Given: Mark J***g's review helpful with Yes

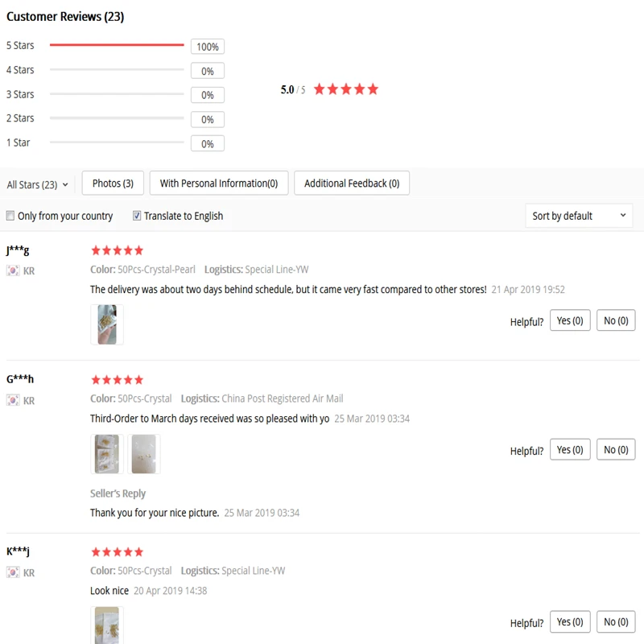Looking at the screenshot, I should tap(570, 321).
